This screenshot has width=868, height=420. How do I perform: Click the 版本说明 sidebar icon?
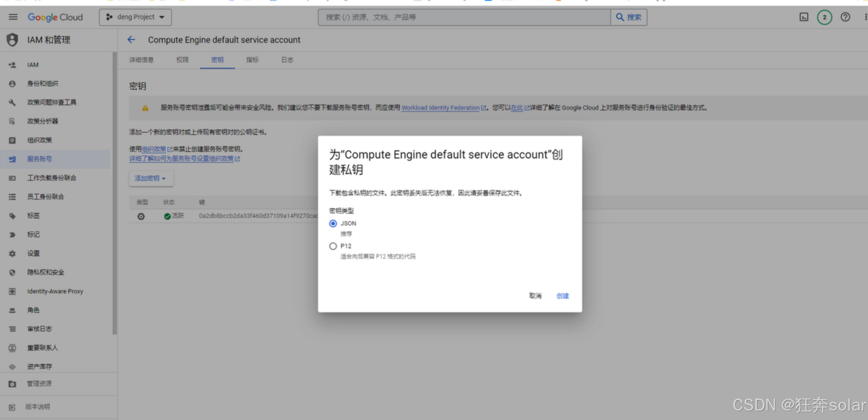pos(12,407)
